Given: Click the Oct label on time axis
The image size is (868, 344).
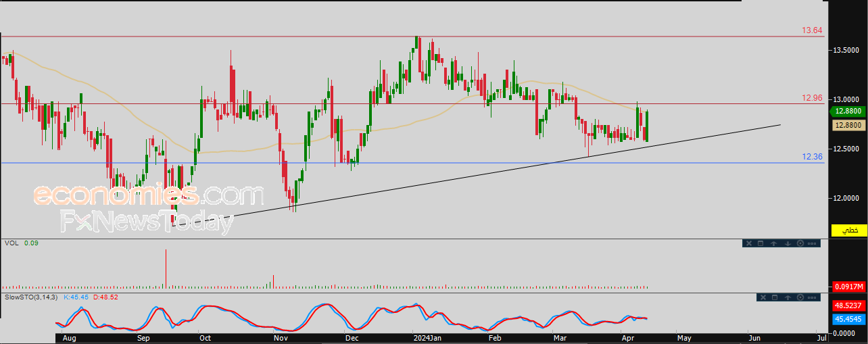Looking at the screenshot, I should (x=206, y=337).
